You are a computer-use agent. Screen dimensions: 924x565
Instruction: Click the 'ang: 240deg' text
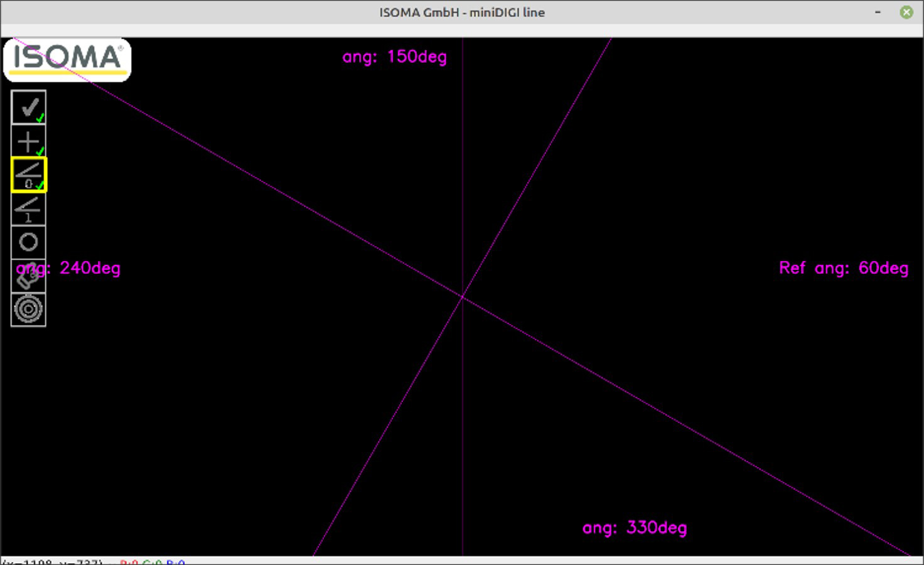click(68, 268)
